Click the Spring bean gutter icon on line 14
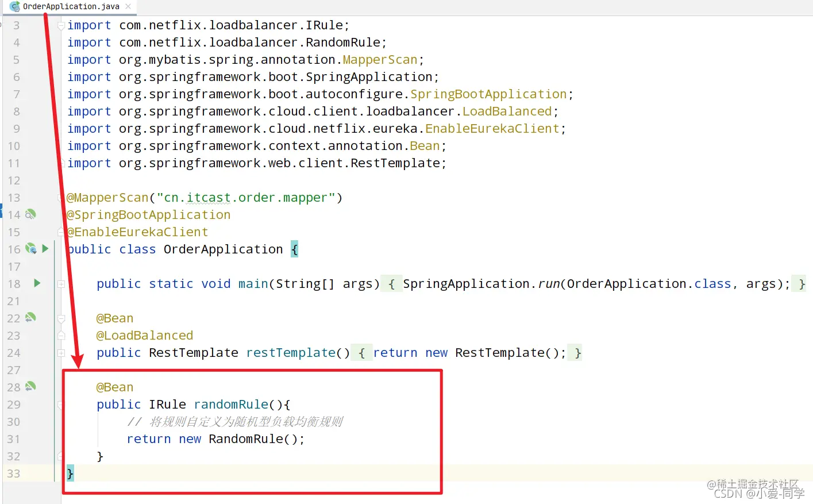The image size is (813, 504). click(30, 214)
